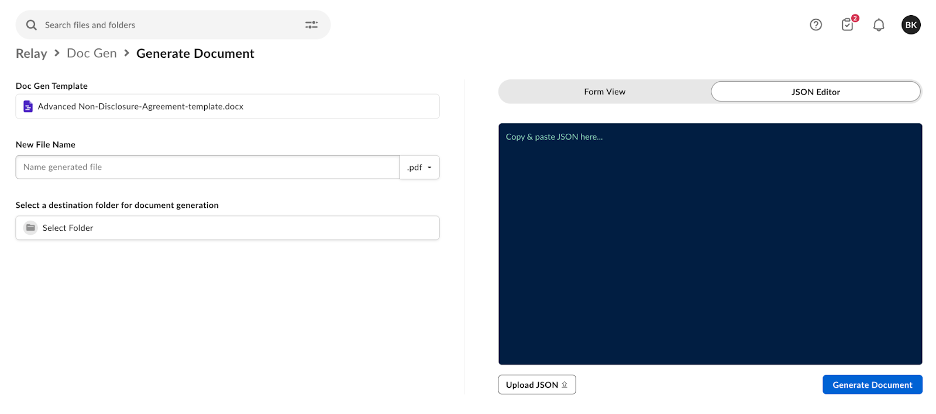Focus the Search files and folders box
Viewport: 936px width, 414px height.
tap(170, 25)
